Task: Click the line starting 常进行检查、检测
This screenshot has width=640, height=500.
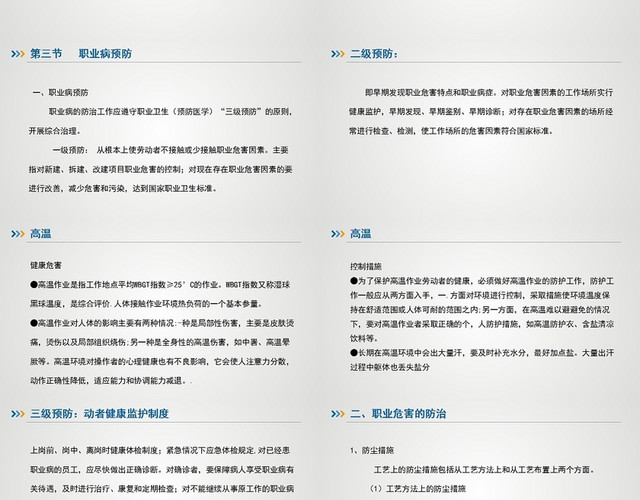Action: click(x=451, y=131)
